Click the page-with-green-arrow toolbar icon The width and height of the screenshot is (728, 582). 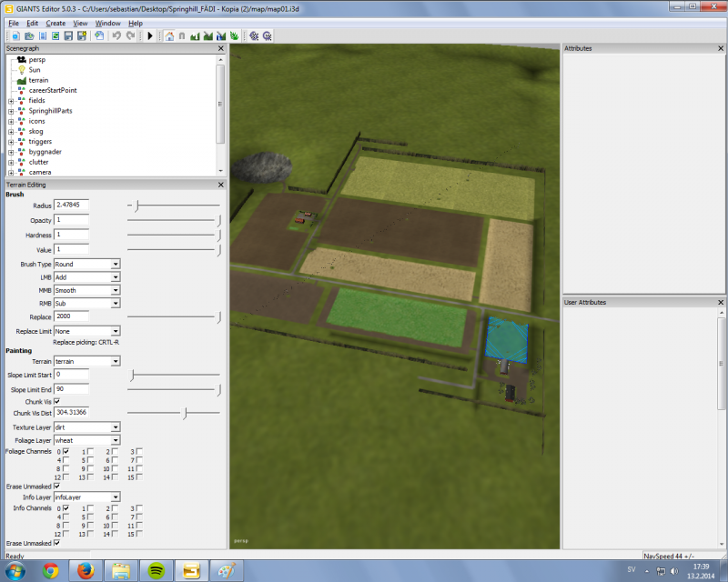pos(99,35)
